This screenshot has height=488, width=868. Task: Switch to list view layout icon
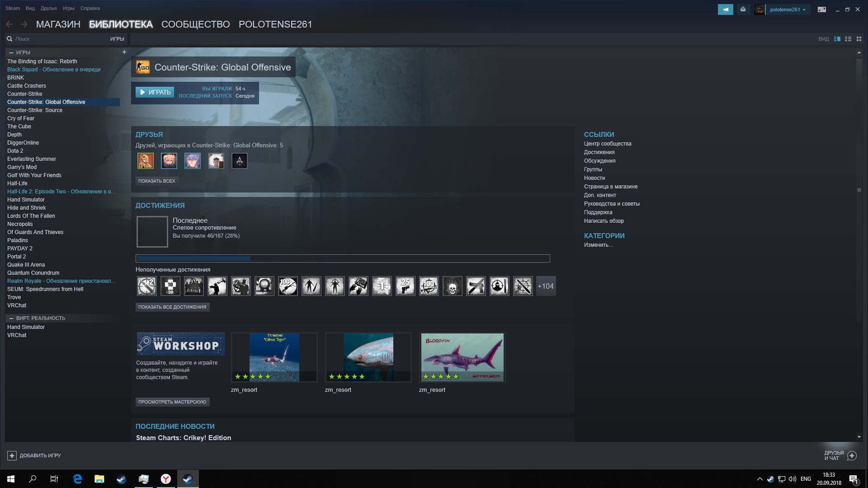pyautogui.click(x=848, y=39)
